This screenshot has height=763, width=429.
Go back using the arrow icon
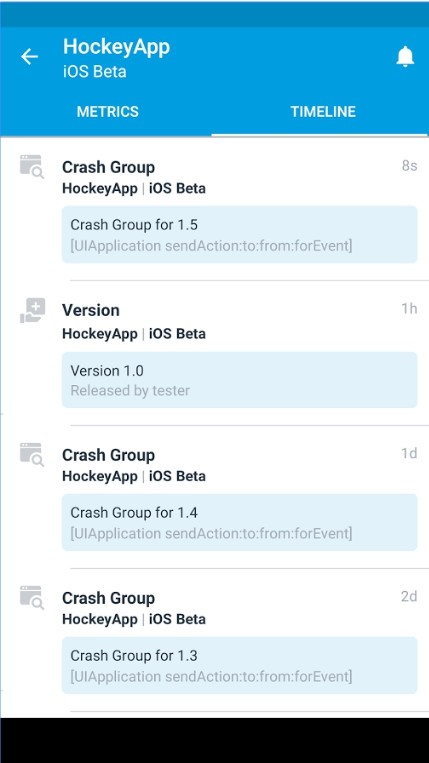pos(29,57)
